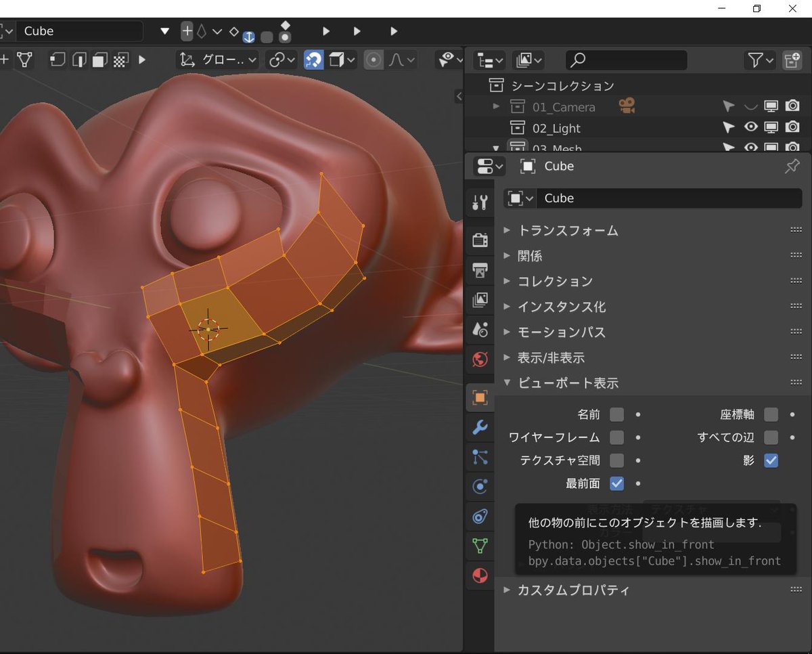Select the new-selection mode icon
The width and height of the screenshot is (812, 654).
coord(58,60)
